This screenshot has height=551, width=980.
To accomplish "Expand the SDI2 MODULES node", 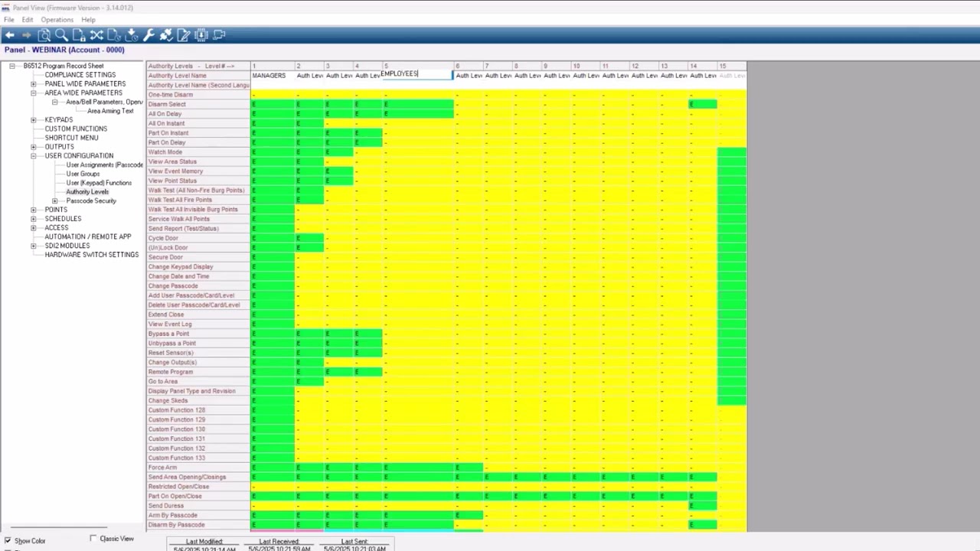I will coord(34,246).
